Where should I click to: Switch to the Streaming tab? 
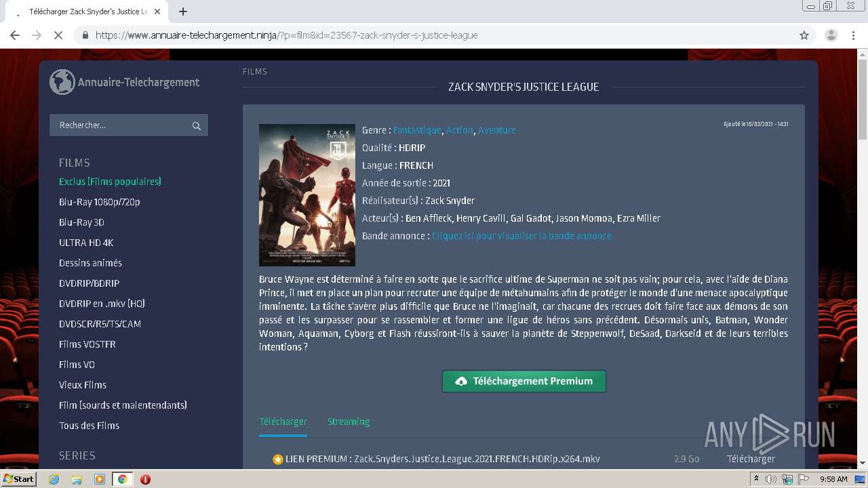[x=349, y=422]
